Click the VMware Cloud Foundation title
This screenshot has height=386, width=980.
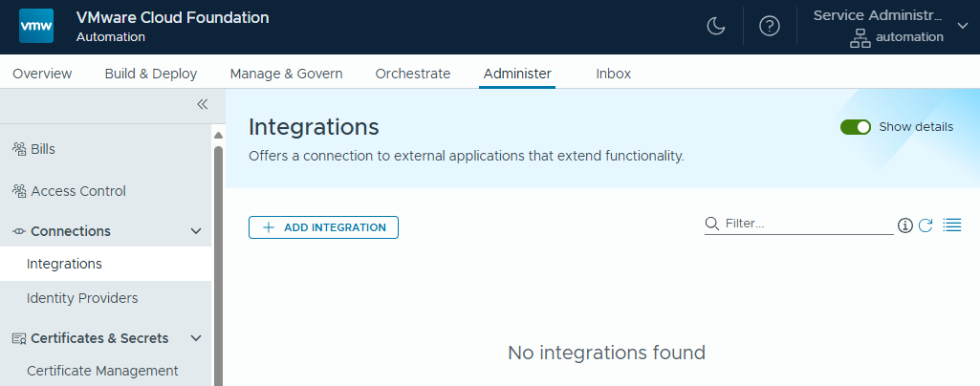coord(172,17)
